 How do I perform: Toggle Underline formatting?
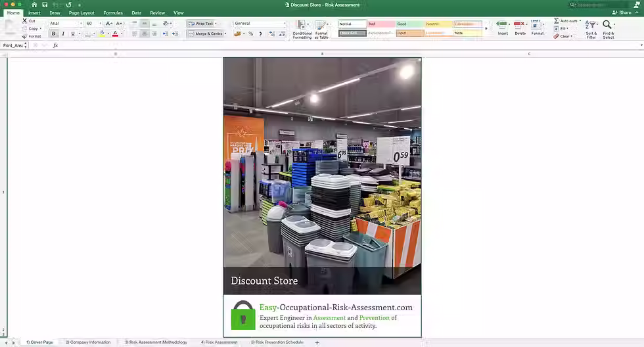point(73,34)
